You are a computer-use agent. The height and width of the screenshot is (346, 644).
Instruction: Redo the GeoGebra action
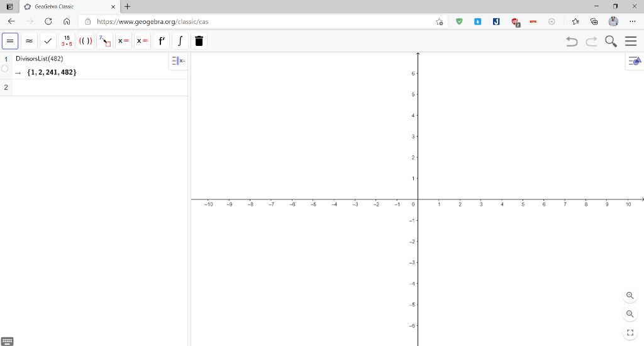point(591,42)
